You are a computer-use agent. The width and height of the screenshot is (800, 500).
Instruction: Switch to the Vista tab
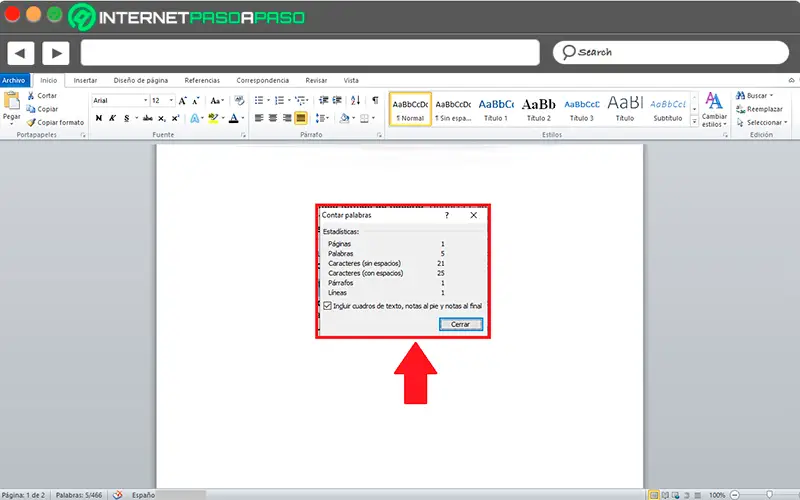coord(351,80)
